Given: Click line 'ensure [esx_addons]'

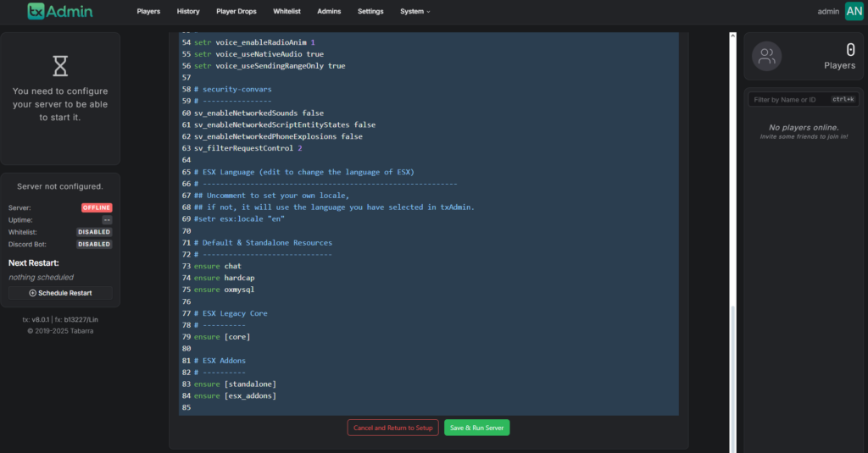Looking at the screenshot, I should click(235, 395).
